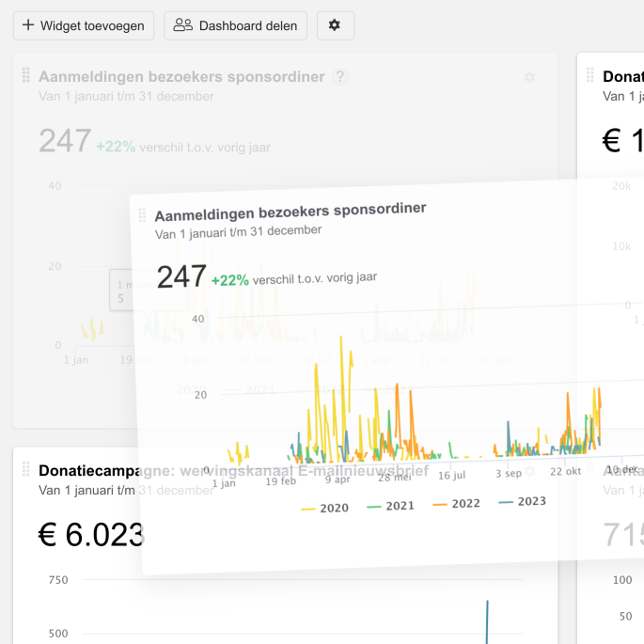Grab the drag handle of Donatiecampagne widget
The image size is (644, 644).
(26, 469)
